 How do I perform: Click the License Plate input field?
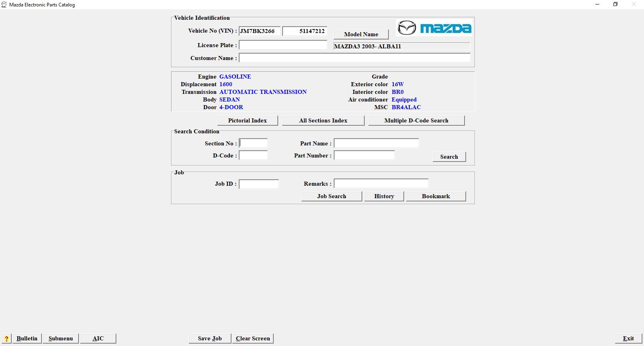(x=283, y=45)
